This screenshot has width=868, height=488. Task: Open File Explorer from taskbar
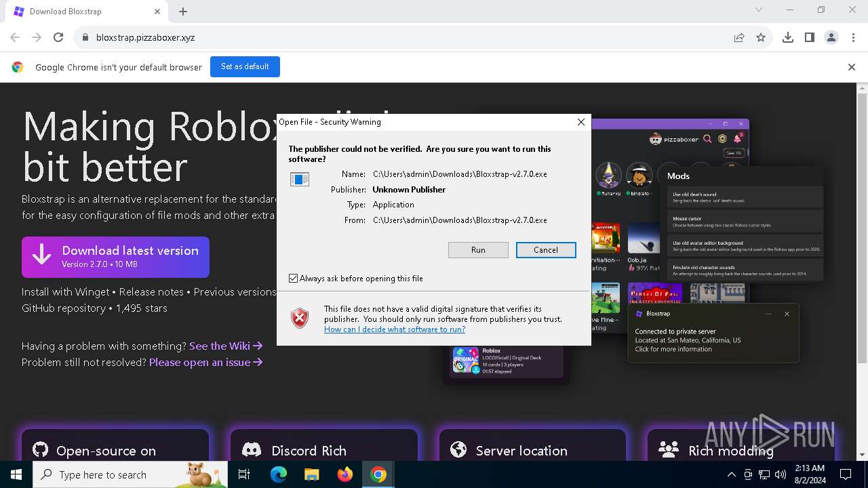coord(312,474)
